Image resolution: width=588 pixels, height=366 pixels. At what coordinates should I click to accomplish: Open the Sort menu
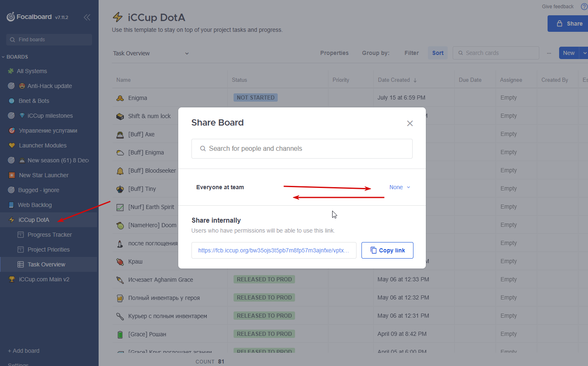(438, 53)
